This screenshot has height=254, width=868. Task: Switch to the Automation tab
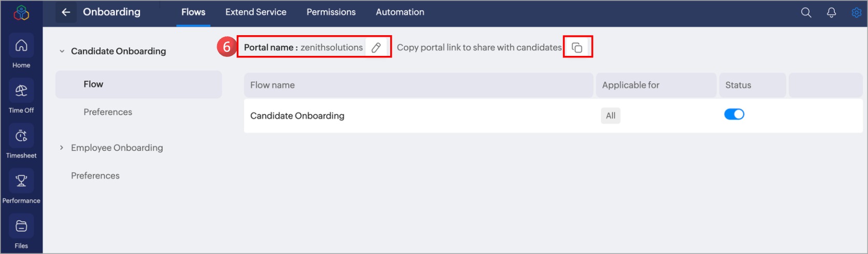pos(400,12)
